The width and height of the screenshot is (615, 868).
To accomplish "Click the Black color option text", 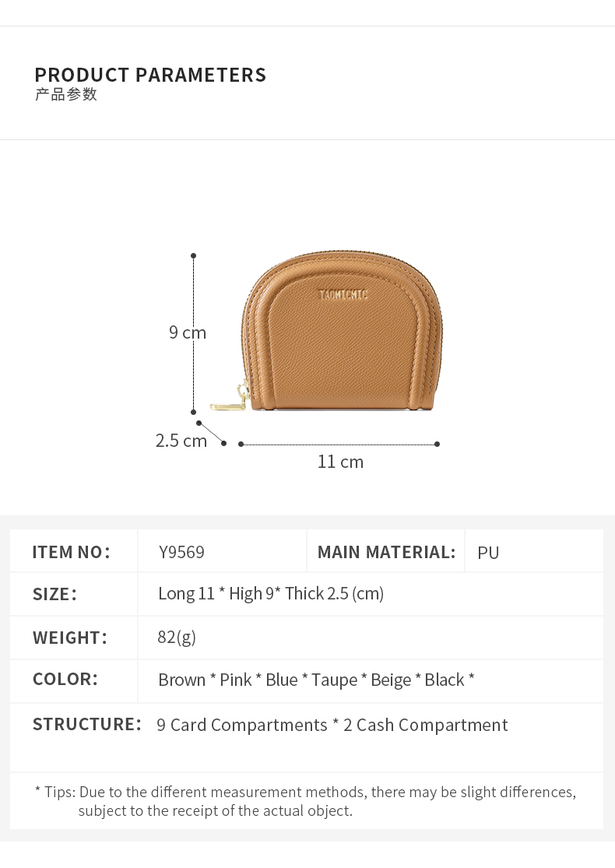I will click(445, 680).
